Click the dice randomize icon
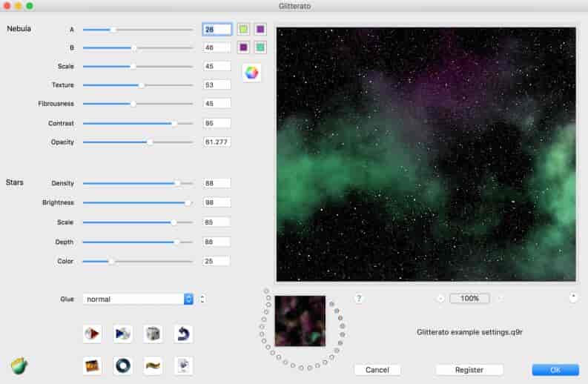The height and width of the screenshot is (384, 588). point(153,334)
